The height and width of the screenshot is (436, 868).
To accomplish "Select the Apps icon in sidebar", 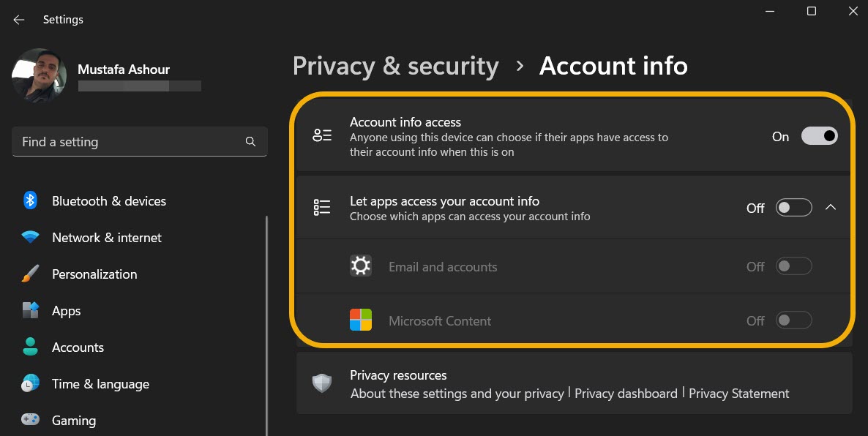I will pos(30,310).
